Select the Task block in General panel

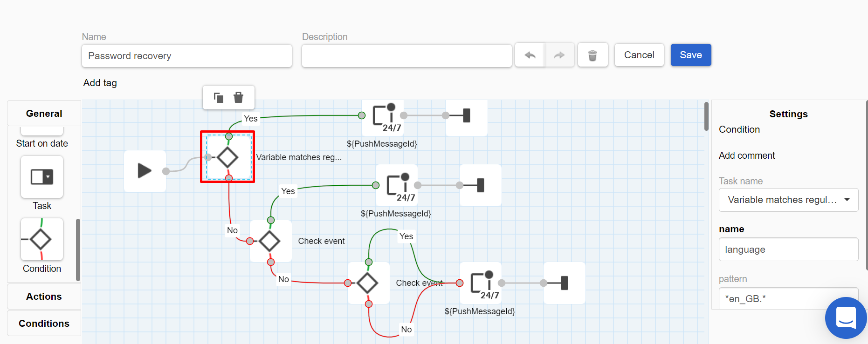[42, 177]
